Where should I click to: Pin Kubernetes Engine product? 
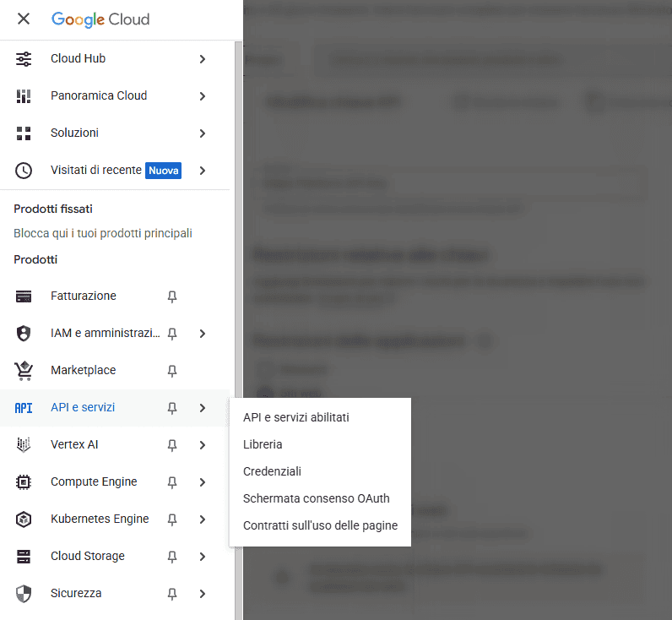172,519
